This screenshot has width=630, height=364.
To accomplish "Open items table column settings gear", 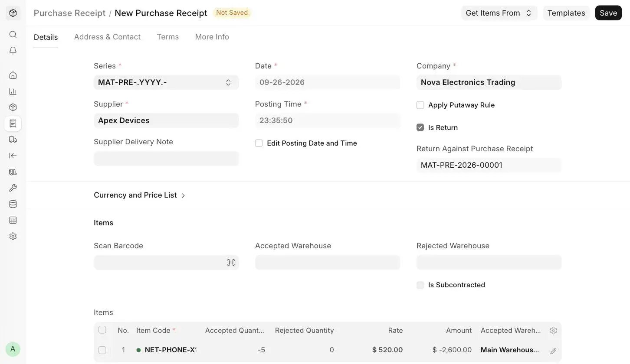I will pos(553,330).
